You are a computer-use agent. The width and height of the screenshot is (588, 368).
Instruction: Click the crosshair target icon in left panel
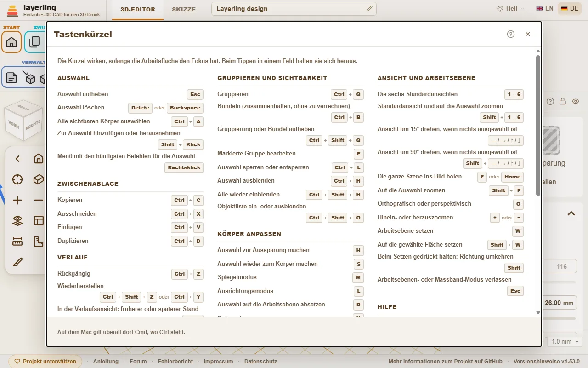pyautogui.click(x=17, y=179)
